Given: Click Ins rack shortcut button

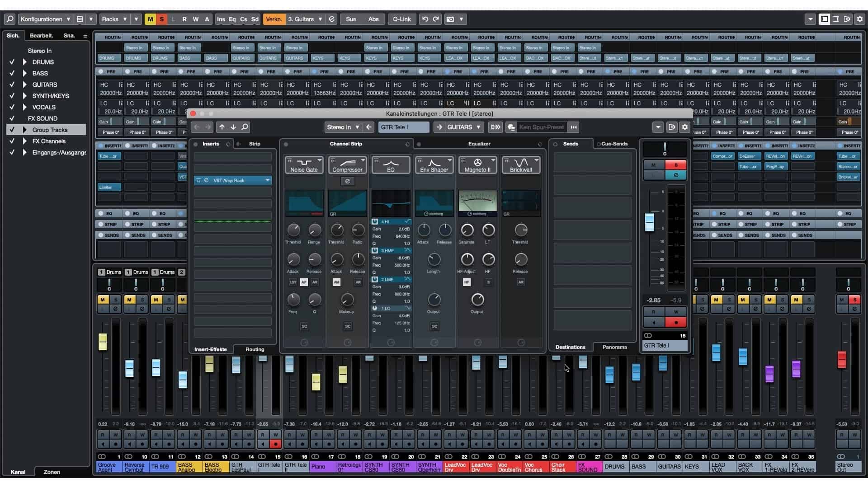Looking at the screenshot, I should point(221,19).
